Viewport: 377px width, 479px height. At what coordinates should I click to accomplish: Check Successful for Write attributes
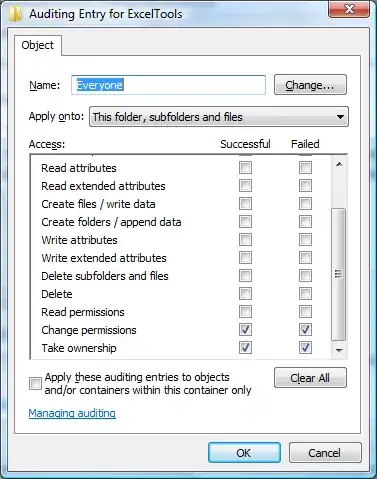[x=245, y=240]
